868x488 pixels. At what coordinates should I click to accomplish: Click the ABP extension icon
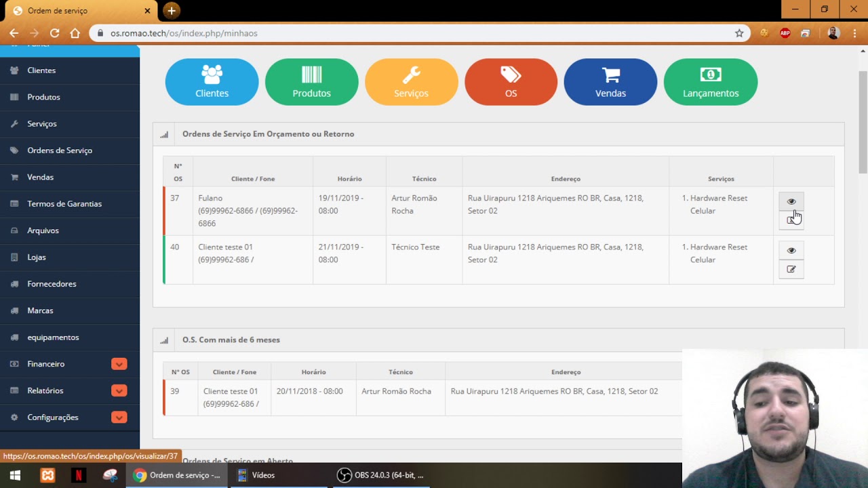[785, 33]
